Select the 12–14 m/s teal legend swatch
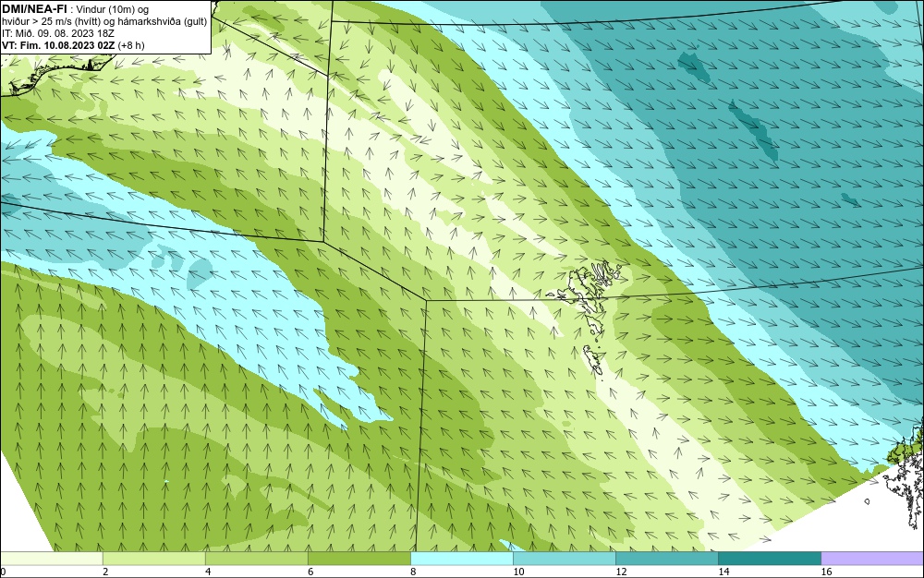This screenshot has width=924, height=578. coord(667,558)
